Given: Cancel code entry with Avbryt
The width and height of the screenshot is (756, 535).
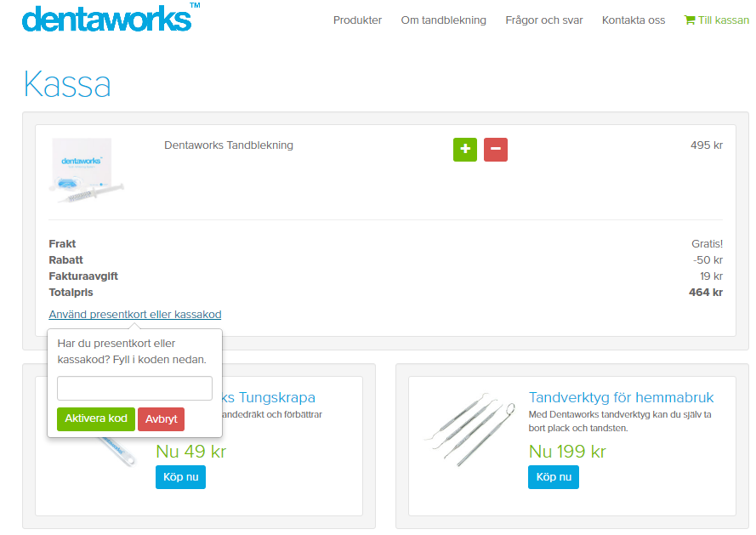Looking at the screenshot, I should click(x=161, y=419).
